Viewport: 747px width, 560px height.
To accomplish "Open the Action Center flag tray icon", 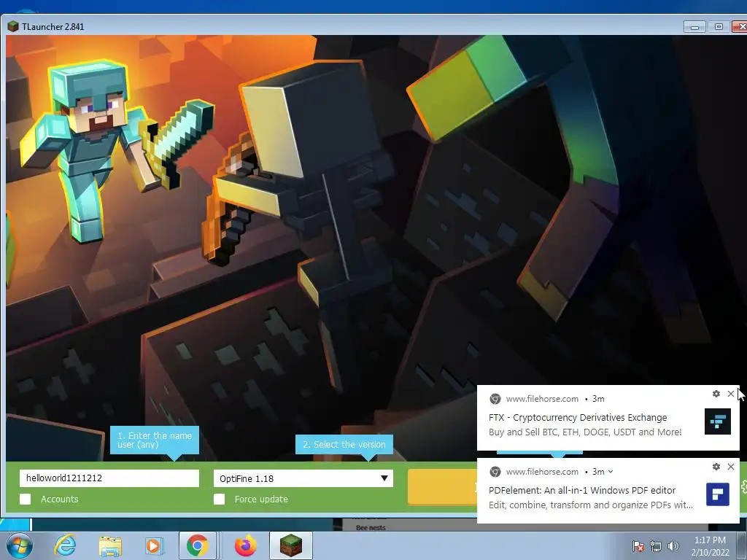I will (x=638, y=546).
